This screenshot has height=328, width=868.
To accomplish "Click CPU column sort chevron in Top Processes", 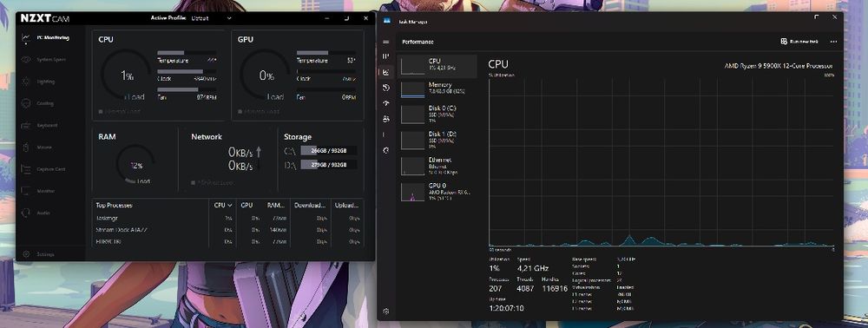I will [230, 205].
